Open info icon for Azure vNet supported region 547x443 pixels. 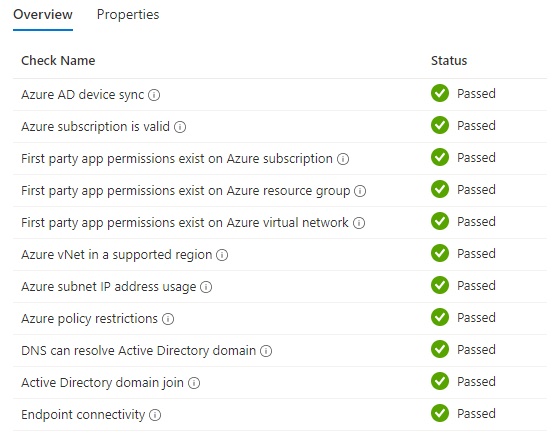(x=222, y=255)
